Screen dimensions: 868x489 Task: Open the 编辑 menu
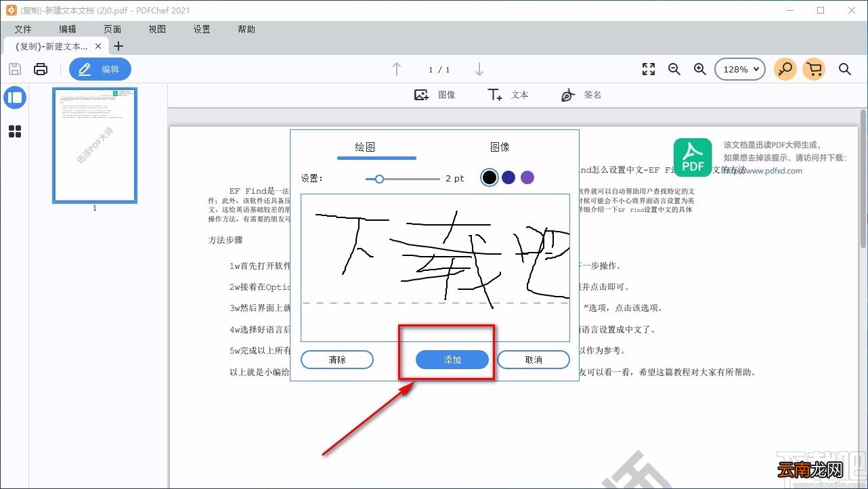pos(68,29)
